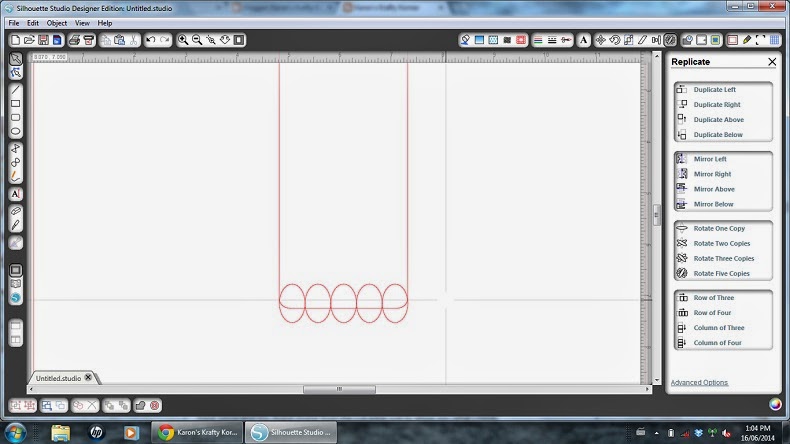Undo the last action
This screenshot has width=790, height=444.
coord(151,40)
